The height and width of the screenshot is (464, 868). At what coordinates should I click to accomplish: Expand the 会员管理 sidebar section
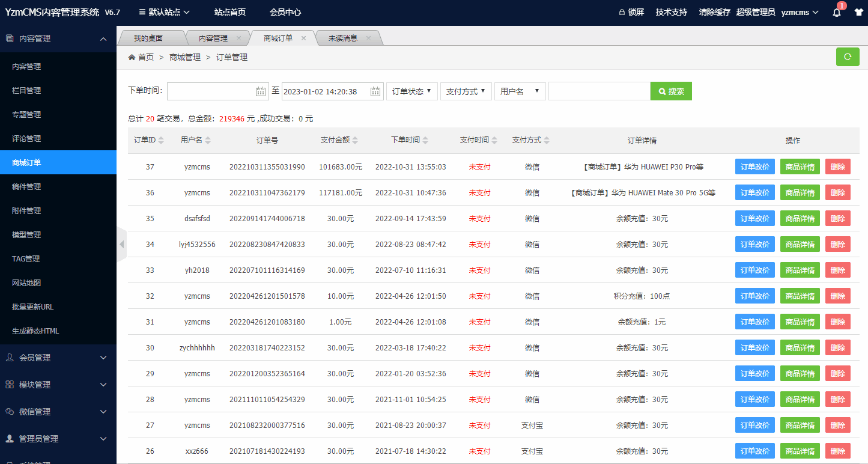[x=58, y=358]
